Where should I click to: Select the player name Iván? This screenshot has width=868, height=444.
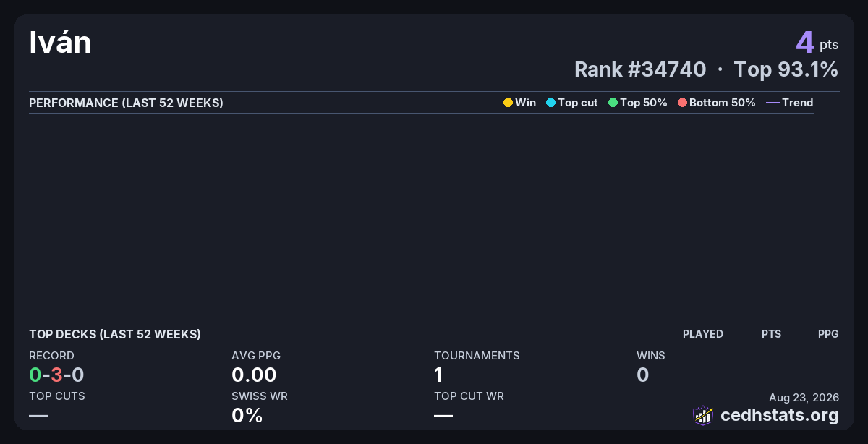click(60, 43)
